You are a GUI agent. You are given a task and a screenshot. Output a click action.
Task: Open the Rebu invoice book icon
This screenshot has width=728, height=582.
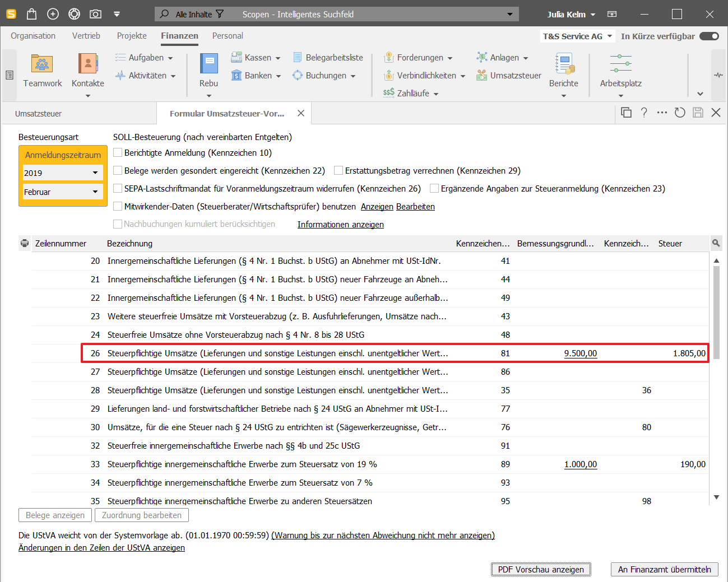tap(208, 64)
